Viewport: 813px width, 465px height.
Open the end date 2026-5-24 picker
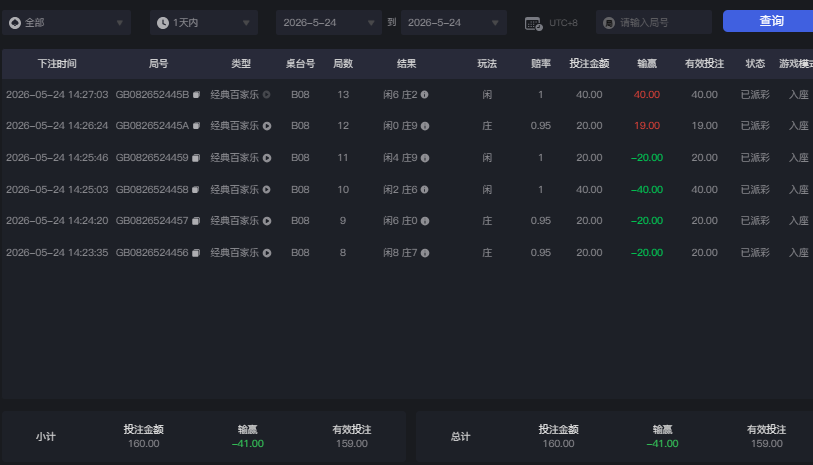(454, 23)
